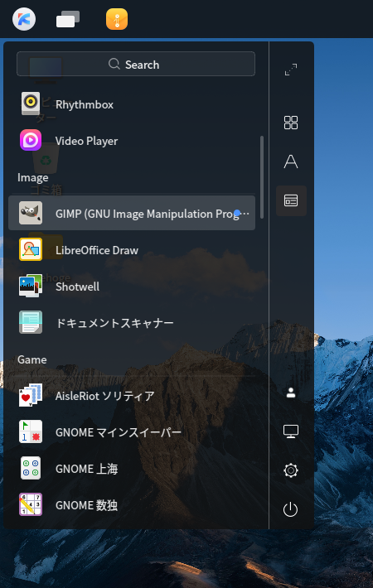Image resolution: width=373 pixels, height=588 pixels.
Task: Select the GNOME 上海 label
Action: pos(87,469)
